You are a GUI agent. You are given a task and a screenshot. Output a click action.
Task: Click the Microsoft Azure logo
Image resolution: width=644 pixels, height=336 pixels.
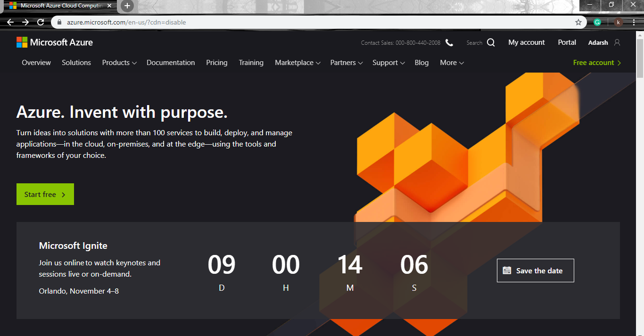55,42
